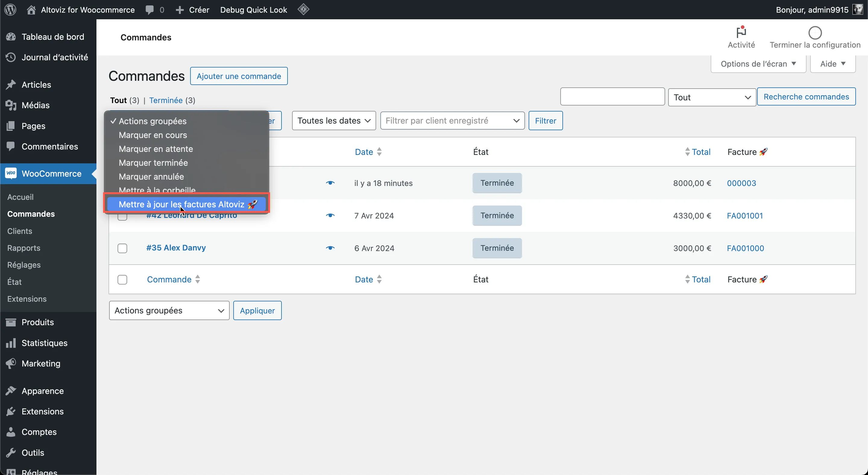Focus the order search text field
The height and width of the screenshot is (475, 868).
pyautogui.click(x=612, y=97)
